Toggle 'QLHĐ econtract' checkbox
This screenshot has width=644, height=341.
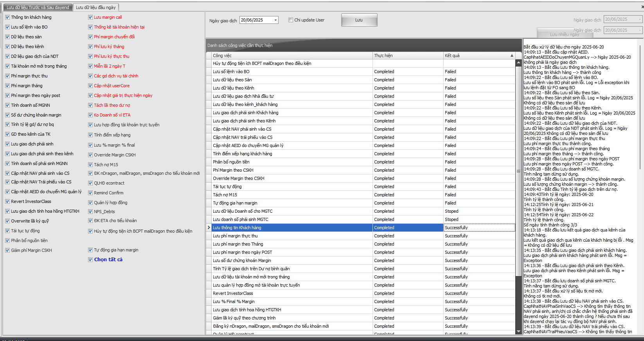(90, 183)
